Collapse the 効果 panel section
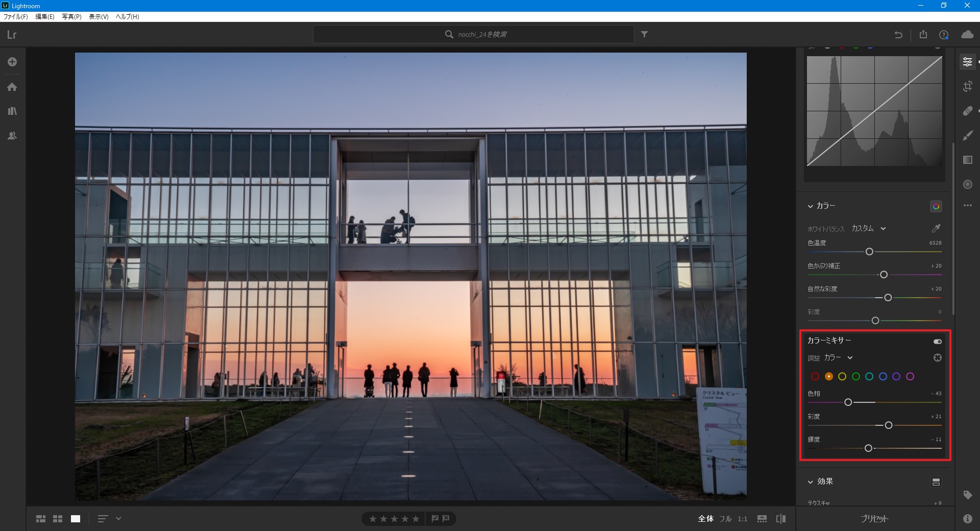Image resolution: width=980 pixels, height=531 pixels. [x=810, y=481]
